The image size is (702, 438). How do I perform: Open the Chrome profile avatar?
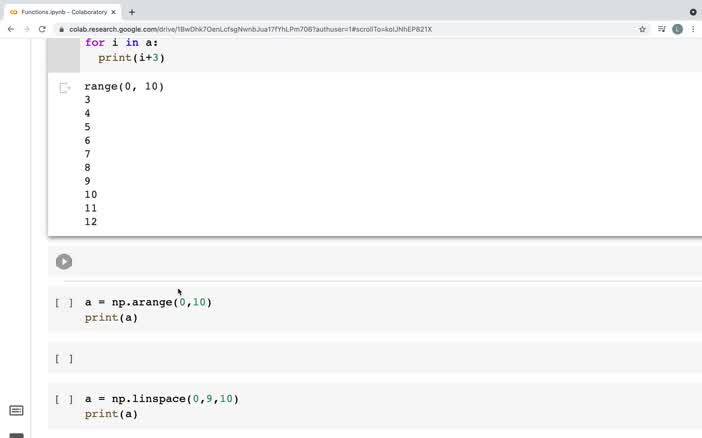point(677,29)
